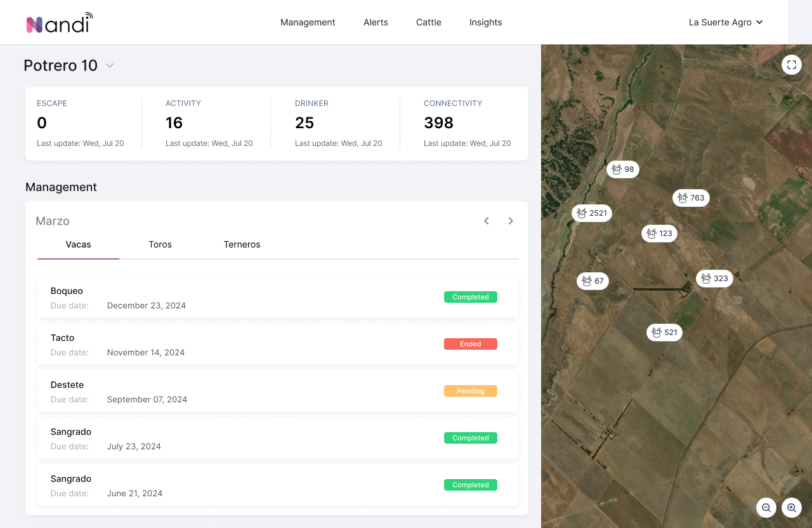Switch to the Toros tab
Viewport: 812px width, 528px height.
(160, 244)
